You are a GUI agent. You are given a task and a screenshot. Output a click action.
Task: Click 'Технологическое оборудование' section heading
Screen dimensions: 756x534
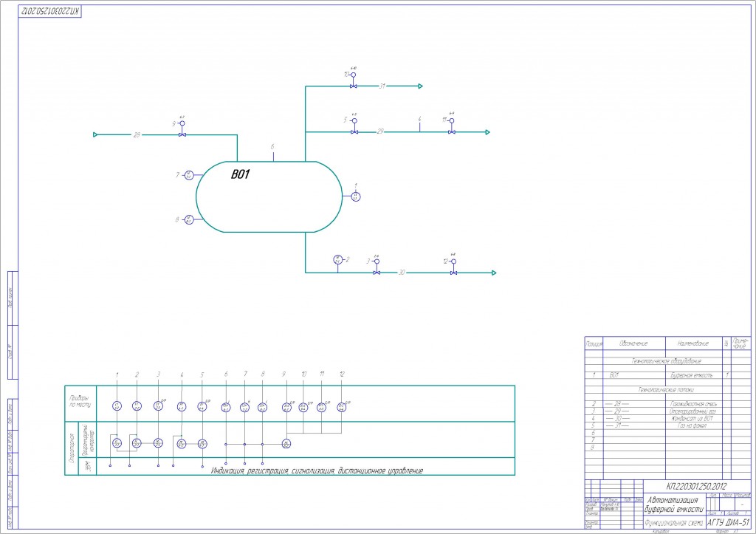pos(667,361)
